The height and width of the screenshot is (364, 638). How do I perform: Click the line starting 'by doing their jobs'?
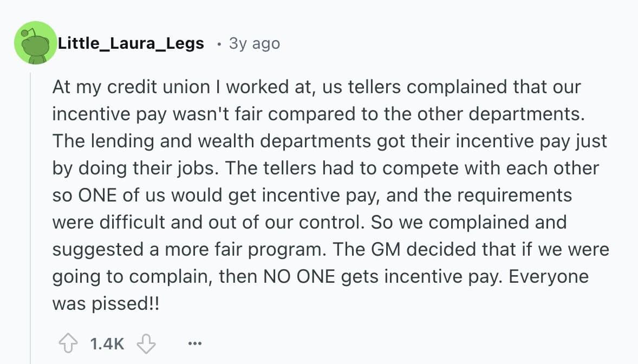point(325,168)
